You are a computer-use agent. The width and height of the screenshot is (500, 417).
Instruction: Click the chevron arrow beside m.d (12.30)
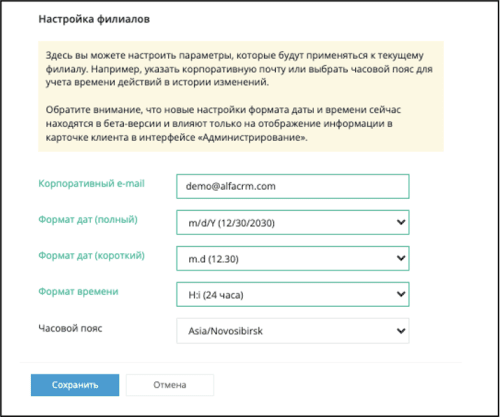[x=401, y=258]
